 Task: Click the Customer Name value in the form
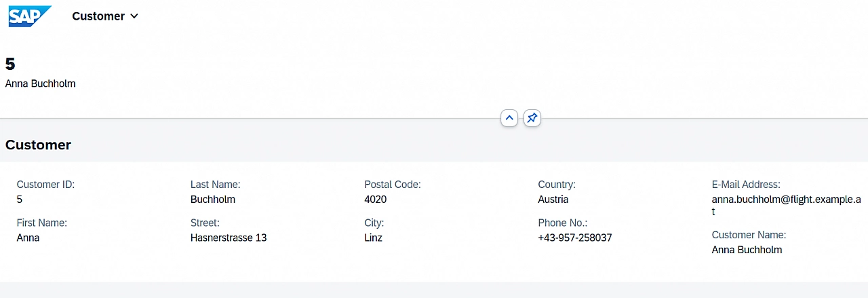point(747,250)
